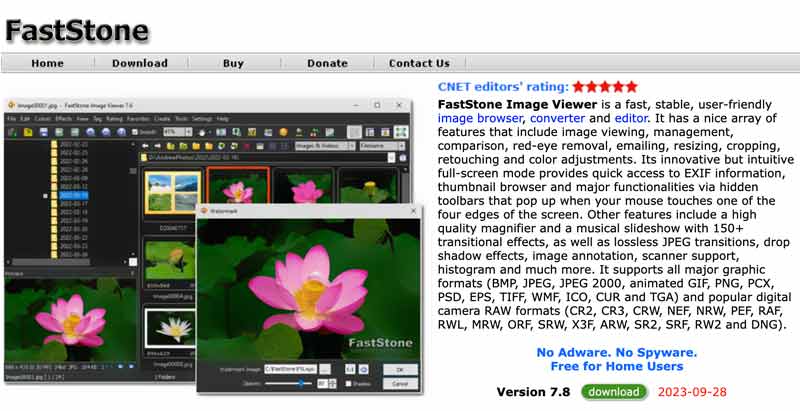Close the Watermark dialog

[x=413, y=211]
